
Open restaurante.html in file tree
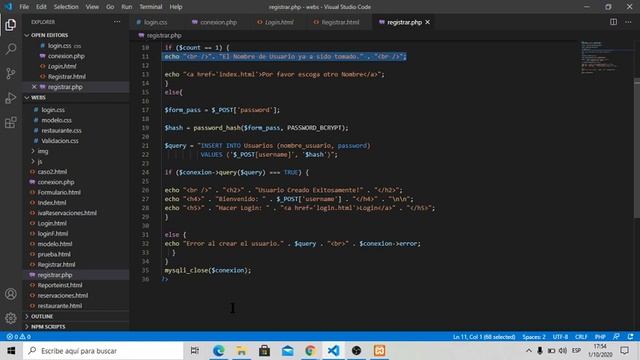click(60, 306)
